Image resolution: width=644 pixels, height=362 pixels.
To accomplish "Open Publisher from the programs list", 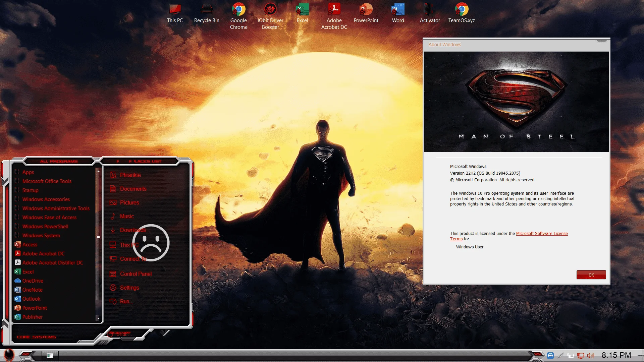I will (x=29, y=317).
